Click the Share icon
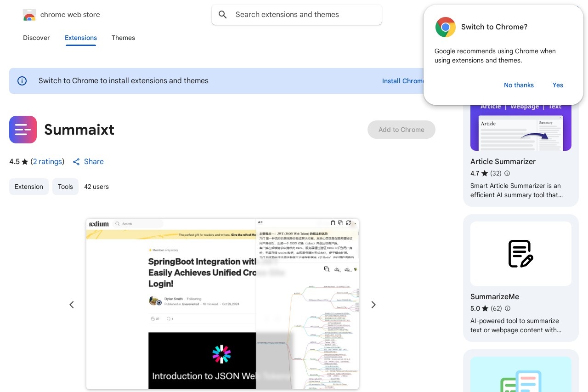This screenshot has height=392, width=588. click(x=76, y=162)
